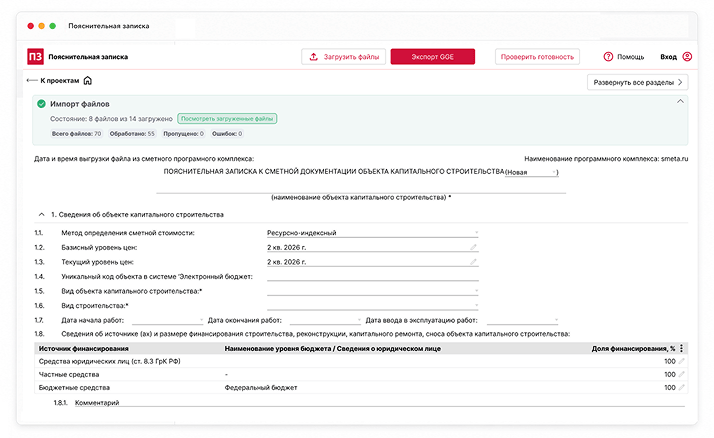Edit share for Бюджетные средства row

tap(681, 387)
